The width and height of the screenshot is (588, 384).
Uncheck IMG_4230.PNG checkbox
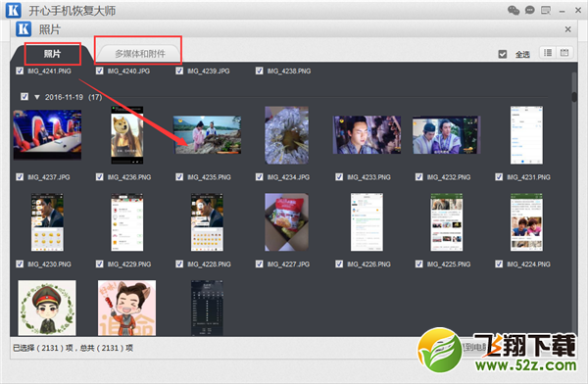tap(20, 264)
